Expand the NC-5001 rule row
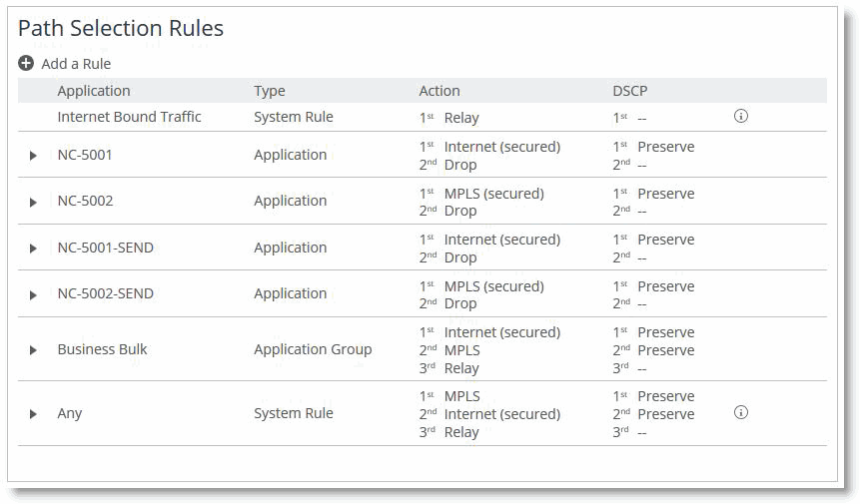The width and height of the screenshot is (860, 504). [33, 156]
